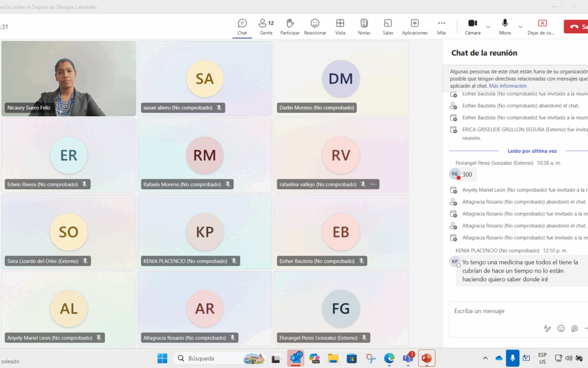Toggle the taskbar microphone in-use indicator
Screen dimensions: 588x368
click(512, 358)
